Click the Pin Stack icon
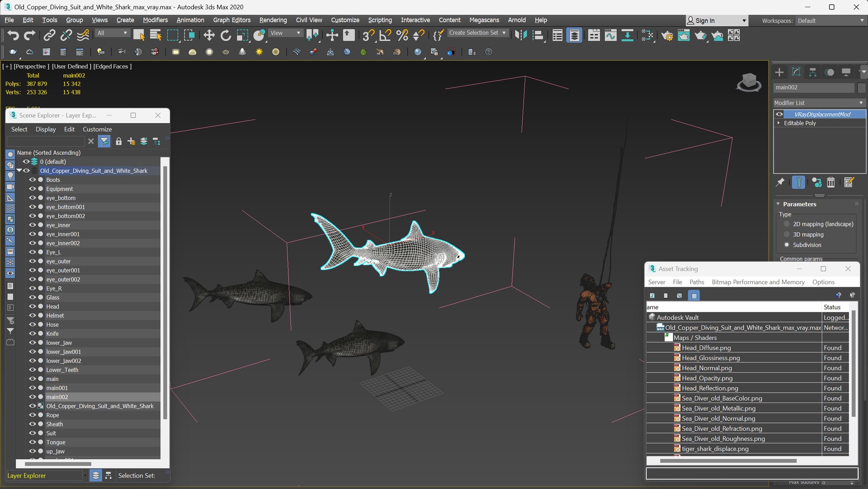Screen dimensions: 868x489 click(x=780, y=182)
